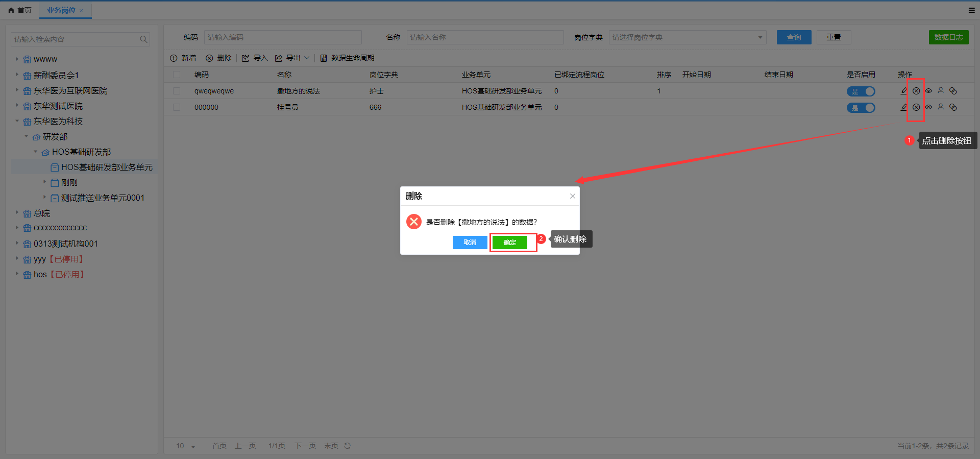Image resolution: width=980 pixels, height=459 pixels.
Task: Click the delete icon in the qweqweqwe row
Action: (916, 91)
